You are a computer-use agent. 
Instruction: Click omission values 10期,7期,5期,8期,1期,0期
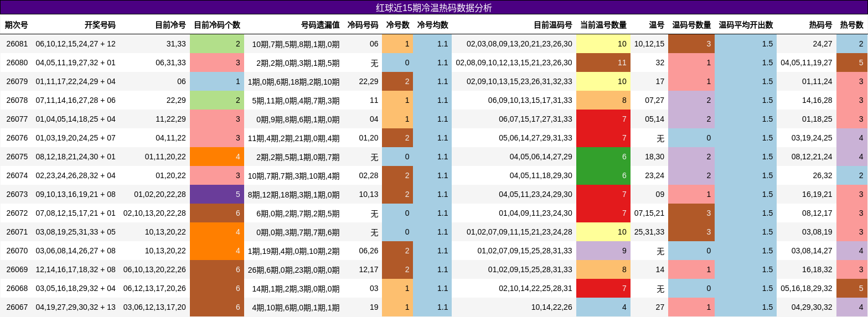tap(296, 44)
